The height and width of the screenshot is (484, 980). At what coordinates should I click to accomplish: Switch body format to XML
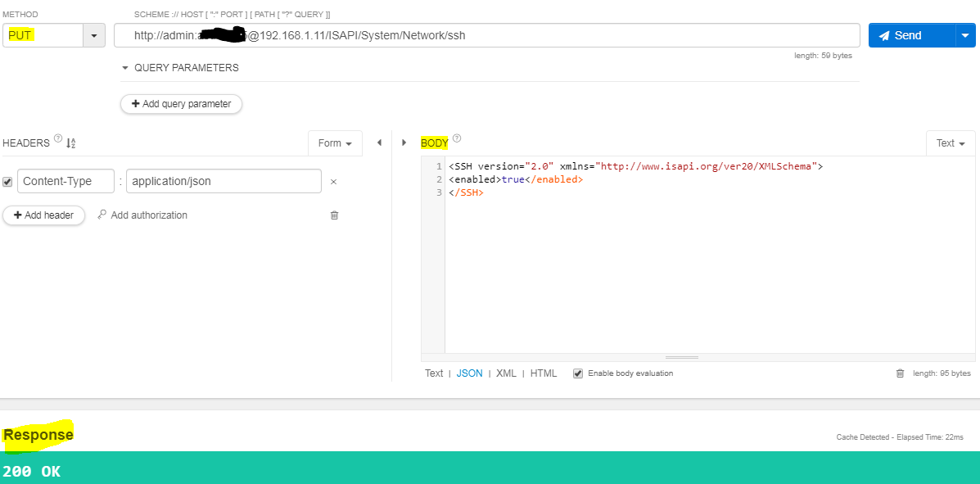pyautogui.click(x=506, y=373)
